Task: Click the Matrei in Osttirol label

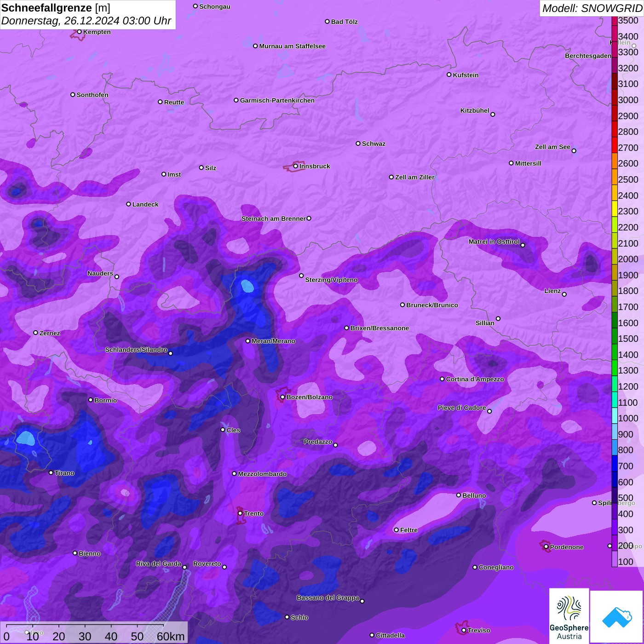Action: pyautogui.click(x=494, y=241)
